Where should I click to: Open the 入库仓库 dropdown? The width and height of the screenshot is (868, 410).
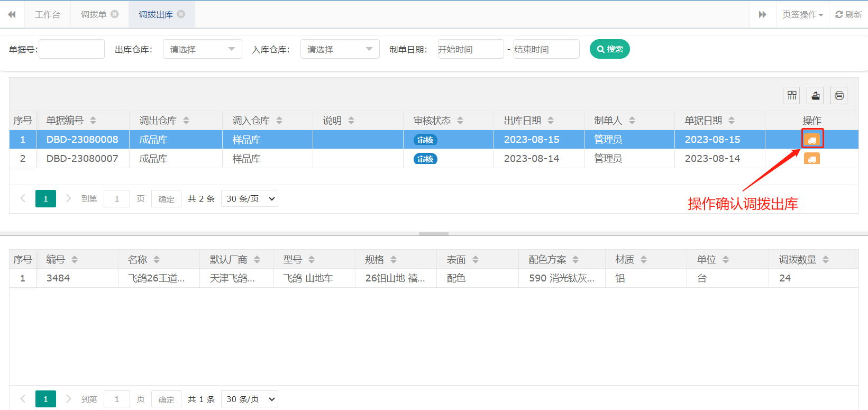pyautogui.click(x=340, y=49)
